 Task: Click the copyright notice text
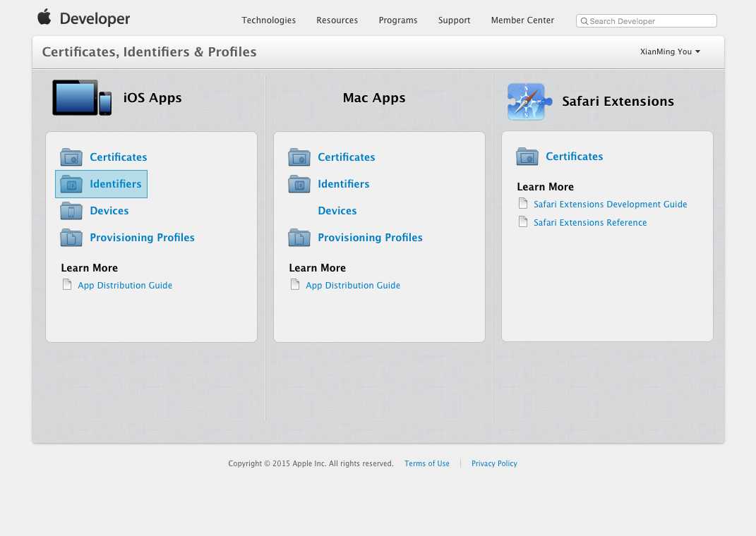pyautogui.click(x=311, y=463)
